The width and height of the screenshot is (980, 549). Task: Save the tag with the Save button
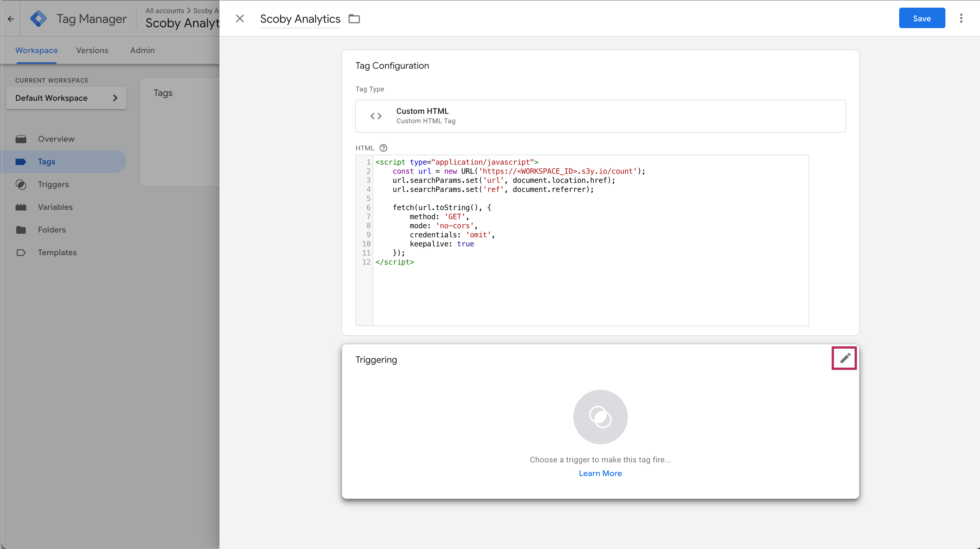(921, 19)
